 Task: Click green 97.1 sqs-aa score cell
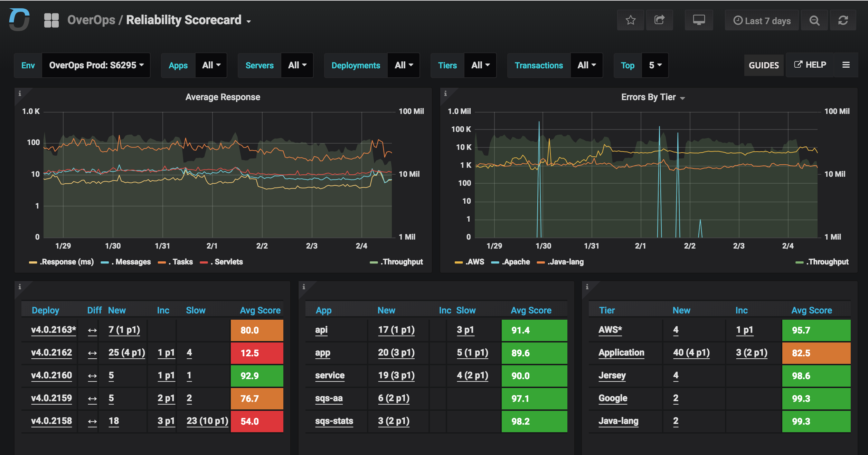534,399
